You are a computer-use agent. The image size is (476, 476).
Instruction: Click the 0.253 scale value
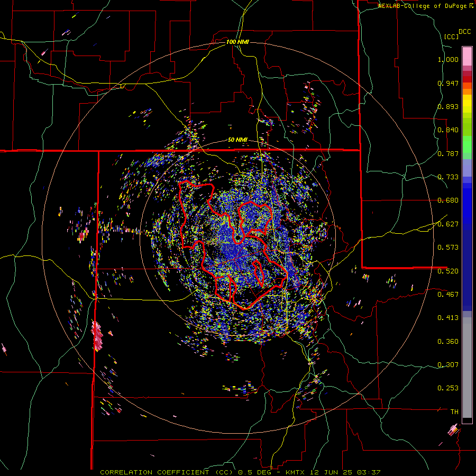click(448, 388)
